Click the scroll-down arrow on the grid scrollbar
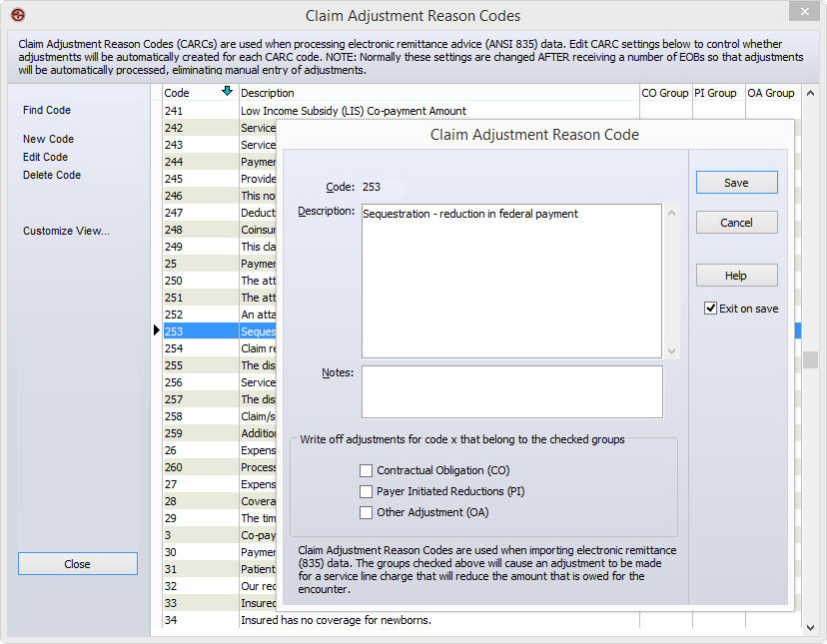The width and height of the screenshot is (827, 644). (809, 627)
